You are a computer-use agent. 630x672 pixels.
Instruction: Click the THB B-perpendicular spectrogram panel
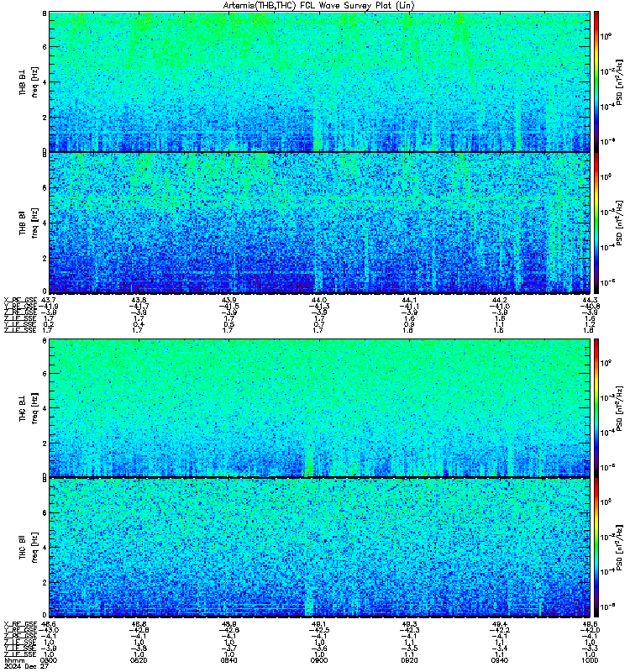click(x=319, y=81)
